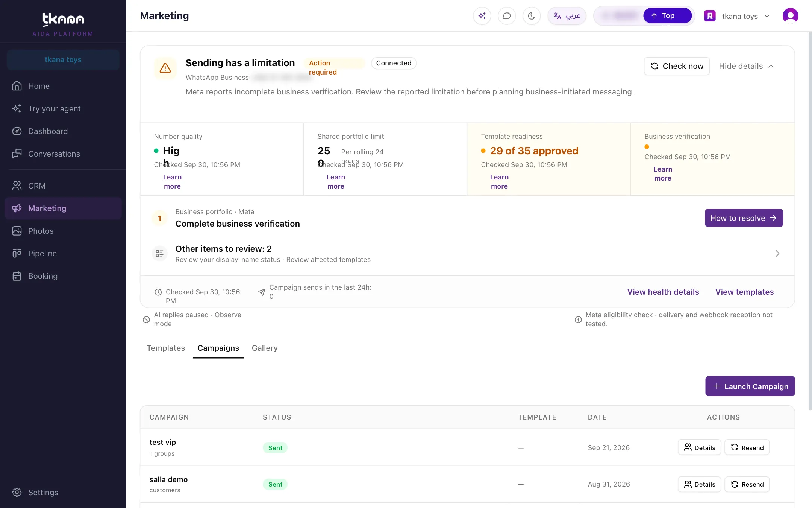The width and height of the screenshot is (812, 508).
Task: Open the tkana toys workspace dropdown
Action: pos(737,16)
